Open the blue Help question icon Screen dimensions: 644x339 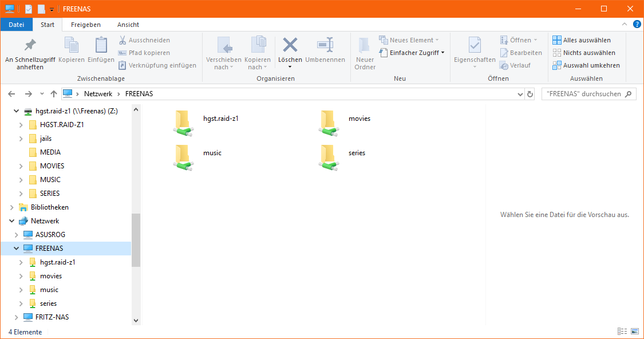click(637, 24)
